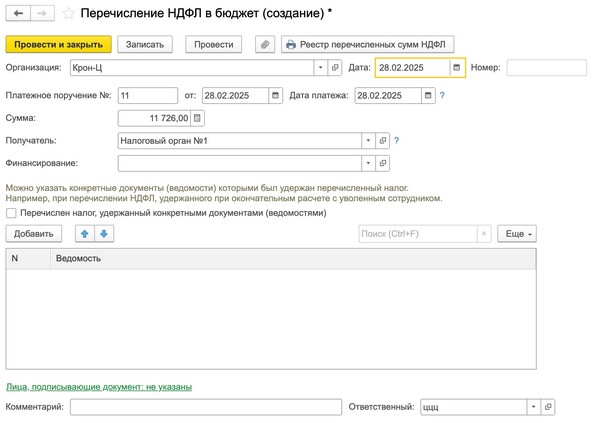This screenshot has width=600, height=423.
Task: Move row up with blue up arrow
Action: 84,233
